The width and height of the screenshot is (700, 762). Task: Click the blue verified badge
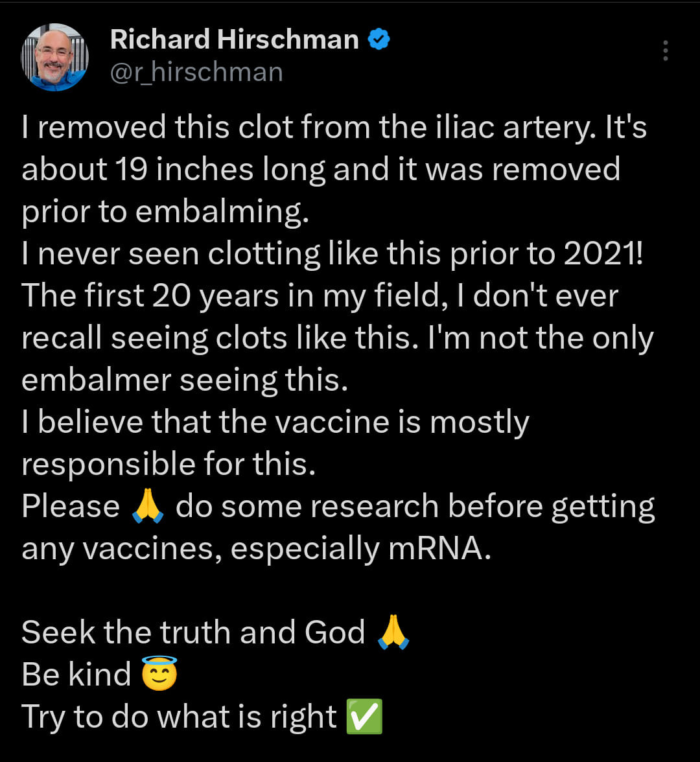379,40
